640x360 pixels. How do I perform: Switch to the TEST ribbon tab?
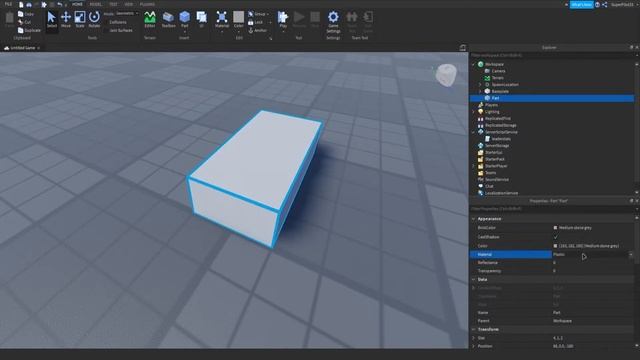113,4
